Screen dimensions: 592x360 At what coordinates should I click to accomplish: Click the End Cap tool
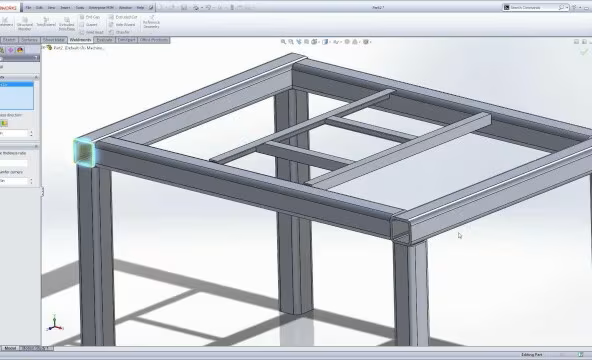[90, 17]
